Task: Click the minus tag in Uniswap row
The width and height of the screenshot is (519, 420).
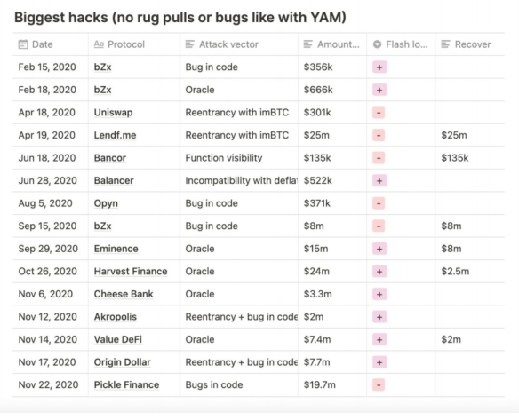Action: tap(379, 113)
